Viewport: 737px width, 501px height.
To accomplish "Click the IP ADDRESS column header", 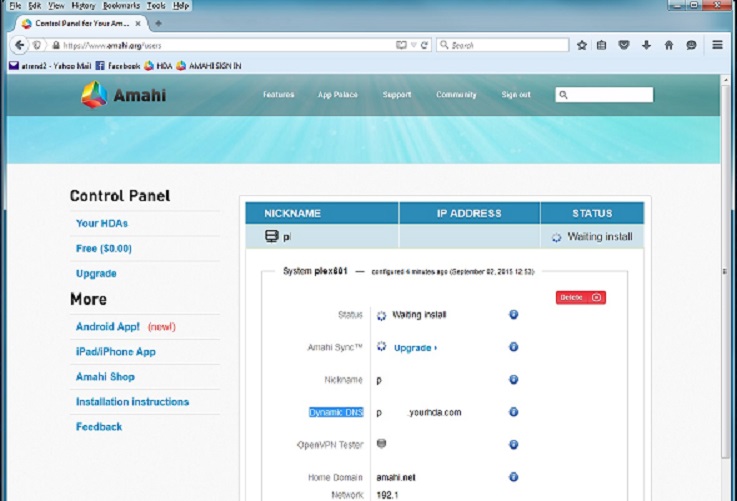I will (x=469, y=213).
